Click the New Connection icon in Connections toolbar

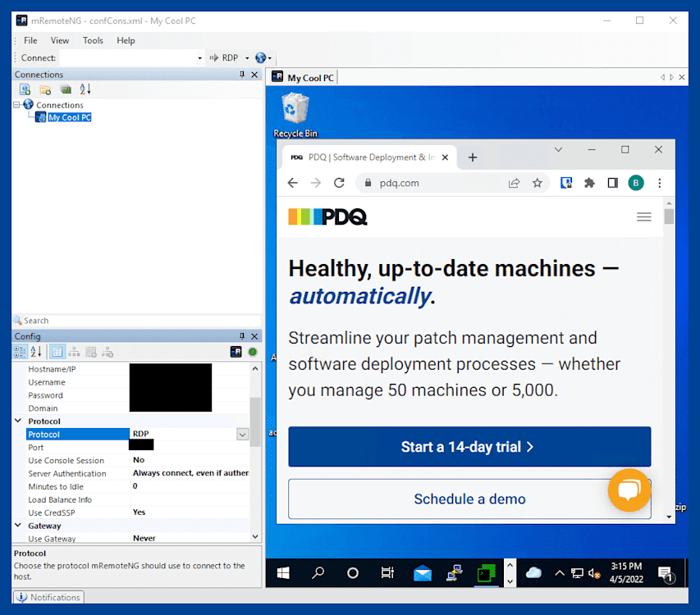25,89
